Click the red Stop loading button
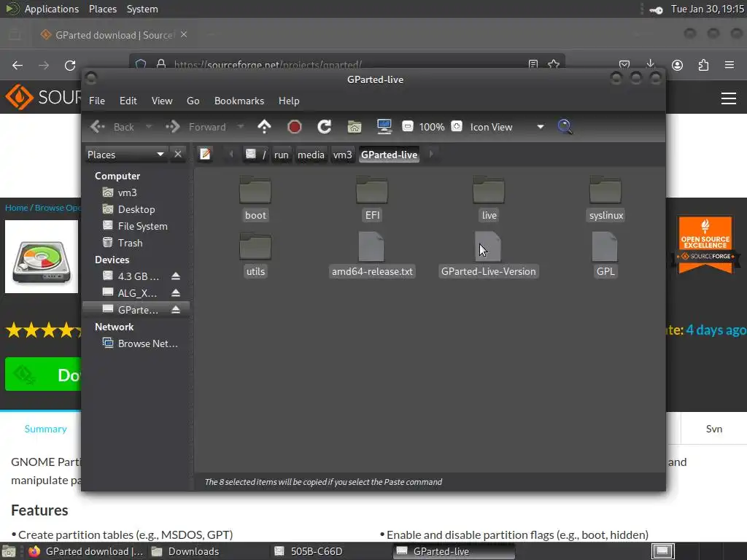 point(295,127)
